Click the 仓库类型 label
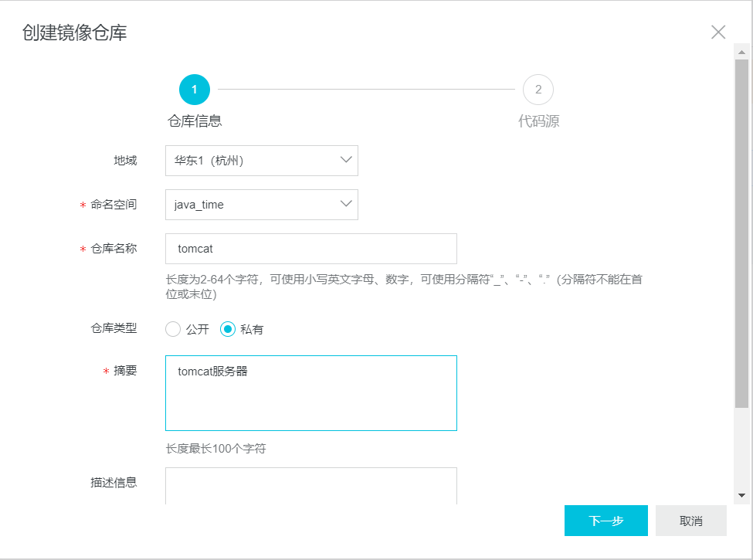This screenshot has width=753, height=560. point(114,328)
